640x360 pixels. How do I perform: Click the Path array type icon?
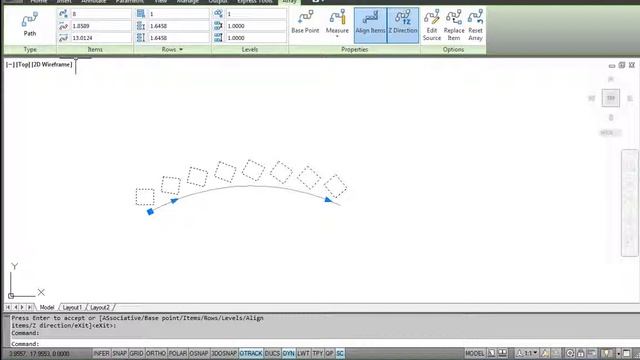30,20
